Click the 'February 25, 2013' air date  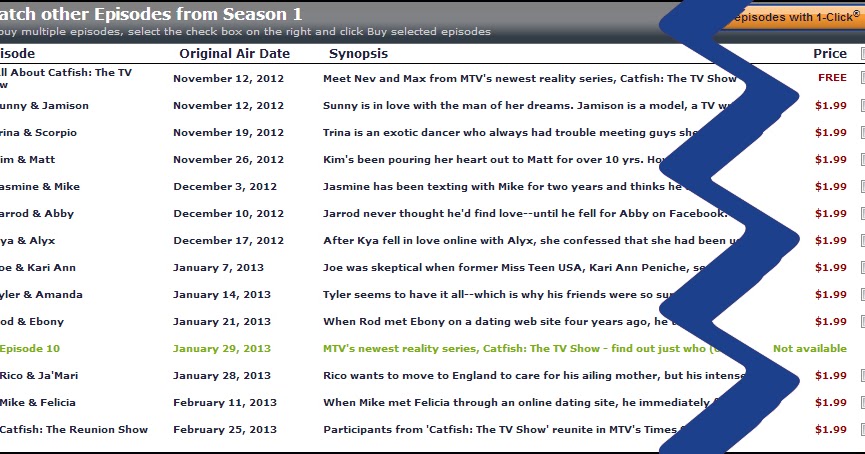click(225, 430)
